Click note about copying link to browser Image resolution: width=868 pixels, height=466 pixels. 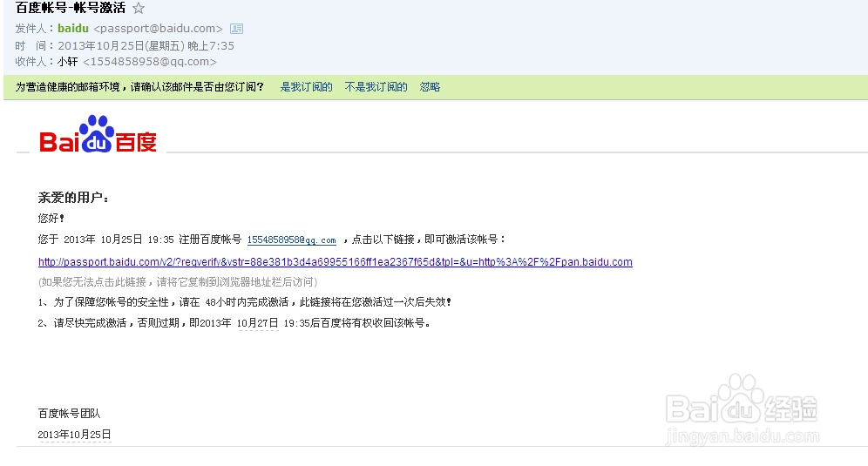click(x=178, y=282)
